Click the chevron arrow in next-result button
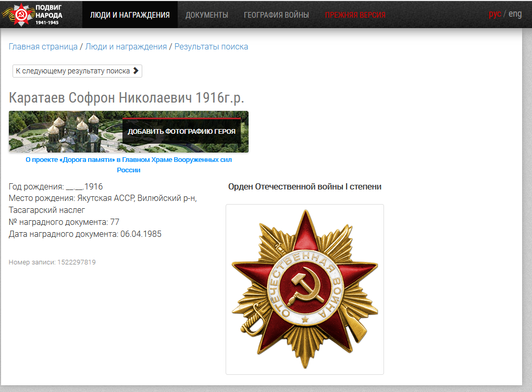This screenshot has width=532, height=392. click(x=135, y=70)
